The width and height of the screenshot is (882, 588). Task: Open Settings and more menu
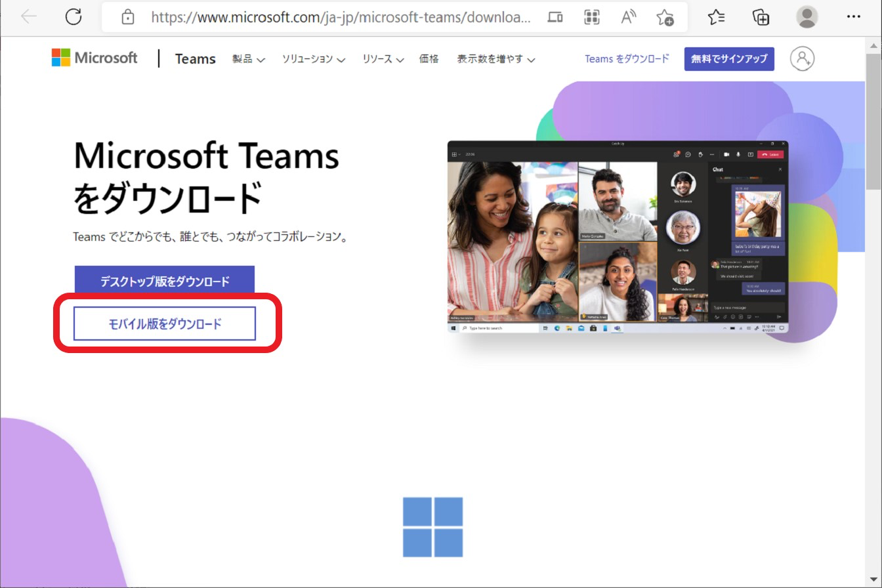(x=852, y=16)
